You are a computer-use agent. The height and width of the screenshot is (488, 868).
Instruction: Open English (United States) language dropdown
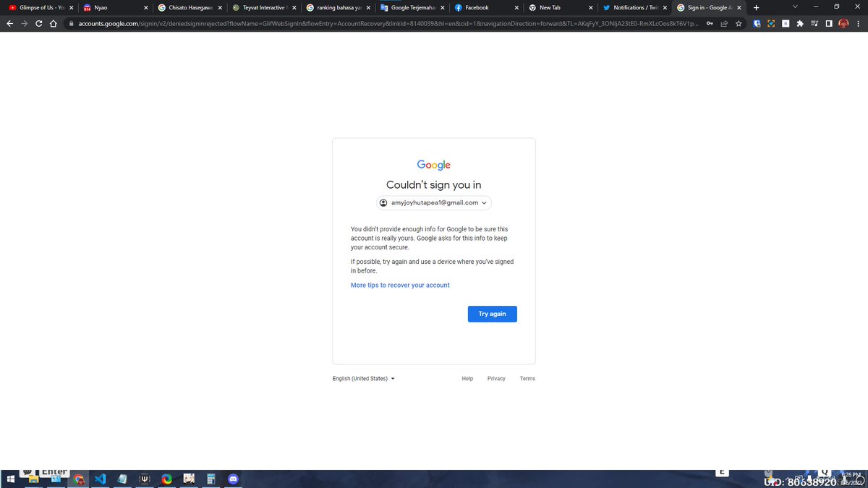(364, 379)
